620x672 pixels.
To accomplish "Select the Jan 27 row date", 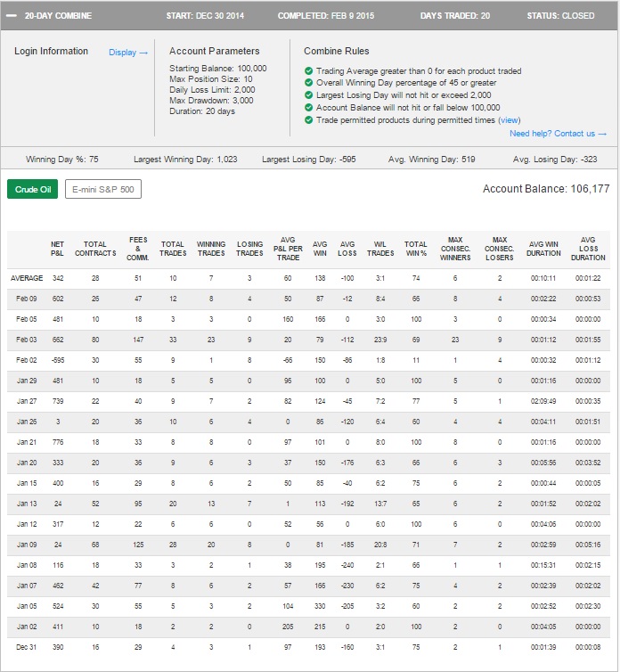I will click(27, 401).
